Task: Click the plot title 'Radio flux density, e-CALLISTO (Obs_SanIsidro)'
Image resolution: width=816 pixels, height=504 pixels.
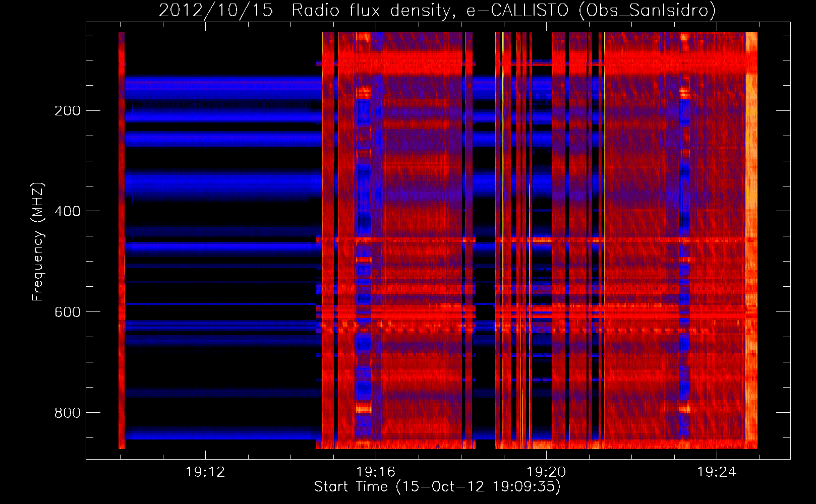Action: pyautogui.click(x=504, y=10)
